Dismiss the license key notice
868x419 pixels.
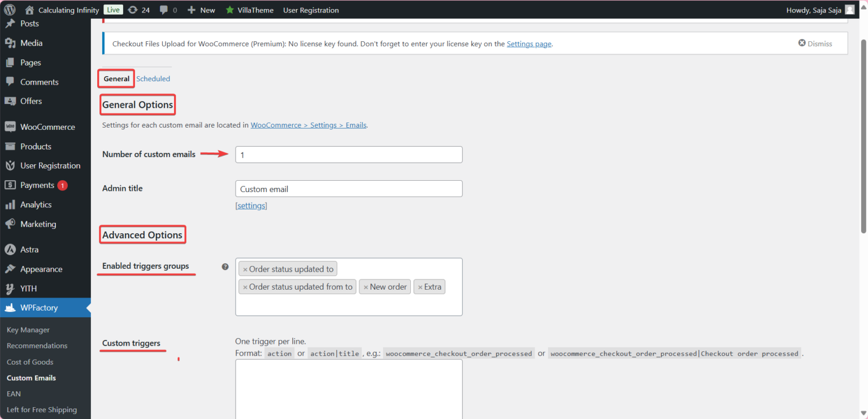pyautogui.click(x=815, y=43)
